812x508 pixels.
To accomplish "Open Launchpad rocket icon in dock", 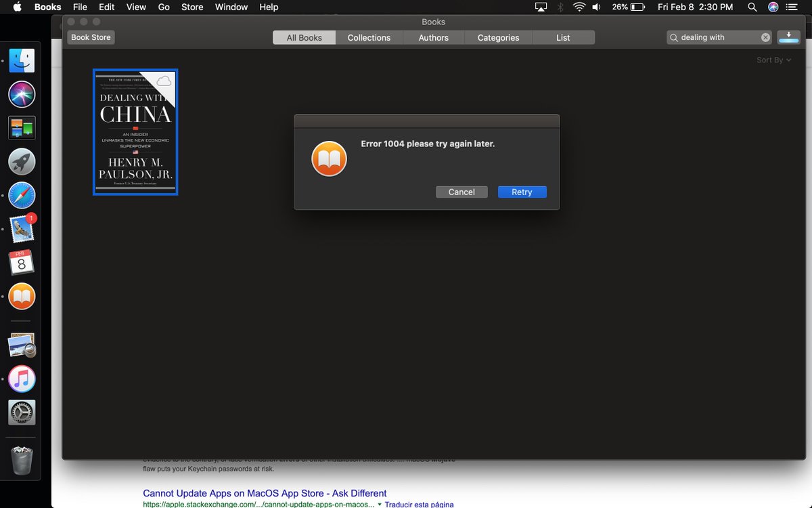I will coord(22,162).
